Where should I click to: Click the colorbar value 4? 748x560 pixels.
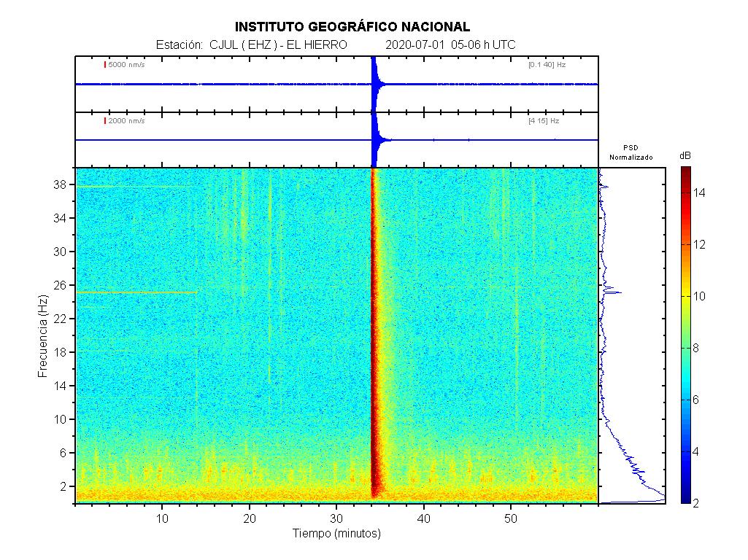(x=696, y=451)
